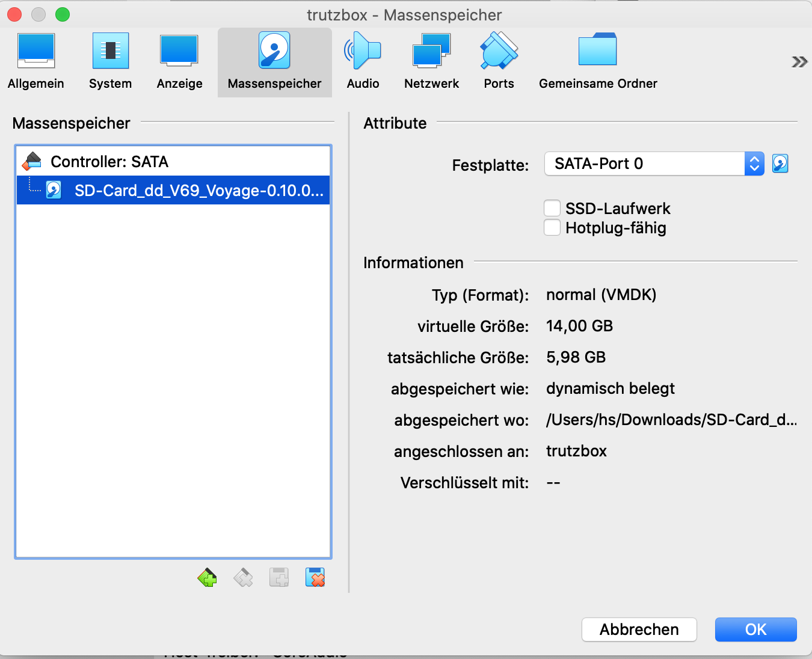The height and width of the screenshot is (659, 812).
Task: Switch to the Anzeige settings section
Action: tap(179, 61)
